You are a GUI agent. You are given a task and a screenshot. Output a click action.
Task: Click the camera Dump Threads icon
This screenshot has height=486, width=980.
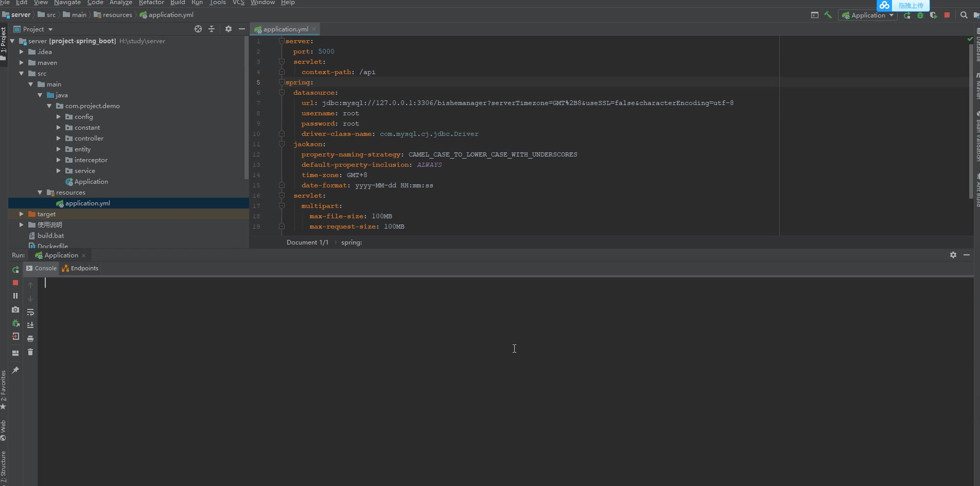[x=15, y=310]
